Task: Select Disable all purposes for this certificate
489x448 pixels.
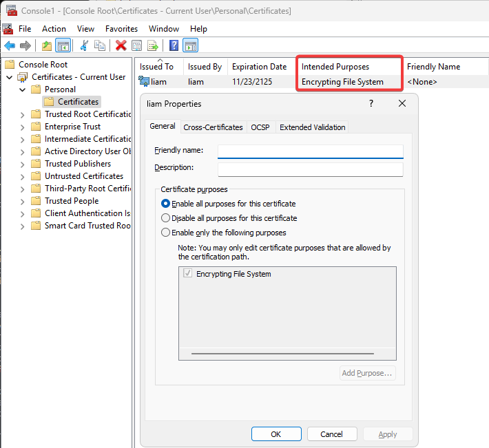Action: (x=165, y=218)
